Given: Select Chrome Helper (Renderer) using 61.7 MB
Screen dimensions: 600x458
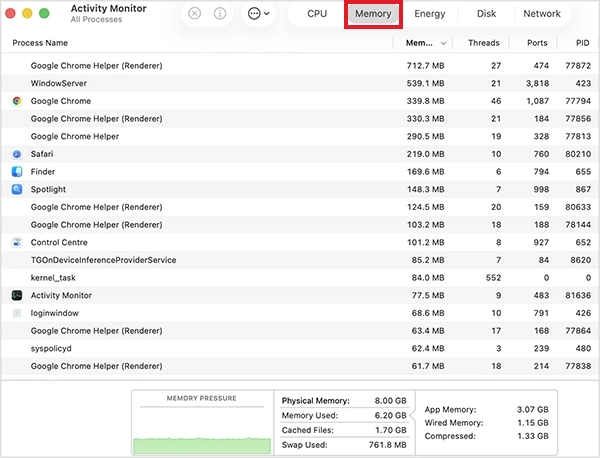Looking at the screenshot, I should point(300,366).
